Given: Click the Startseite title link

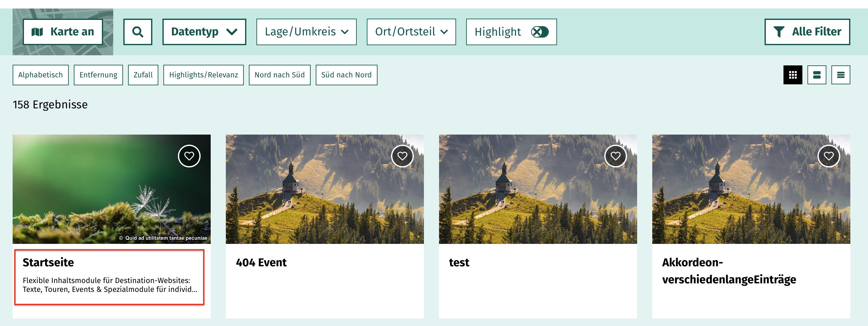Looking at the screenshot, I should [x=48, y=262].
